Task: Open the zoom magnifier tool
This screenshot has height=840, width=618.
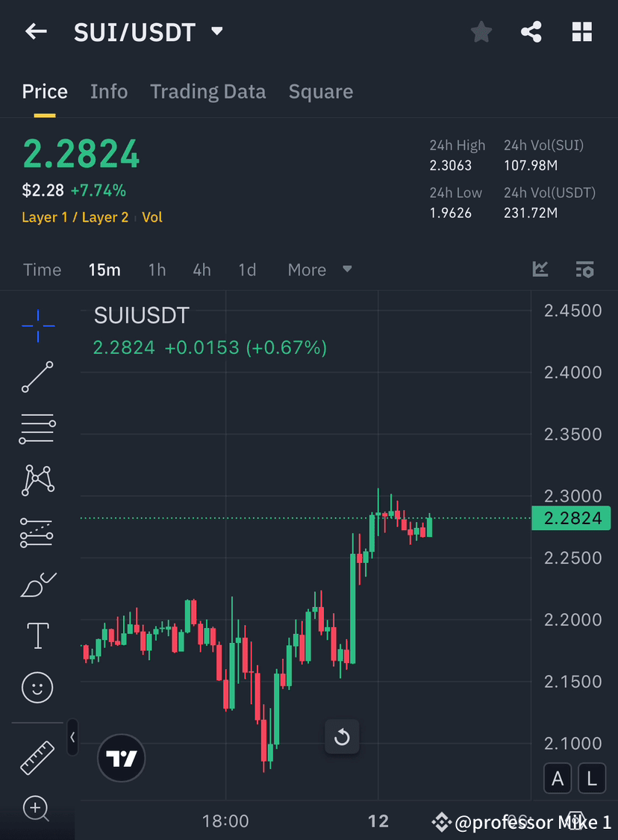Action: pyautogui.click(x=37, y=809)
